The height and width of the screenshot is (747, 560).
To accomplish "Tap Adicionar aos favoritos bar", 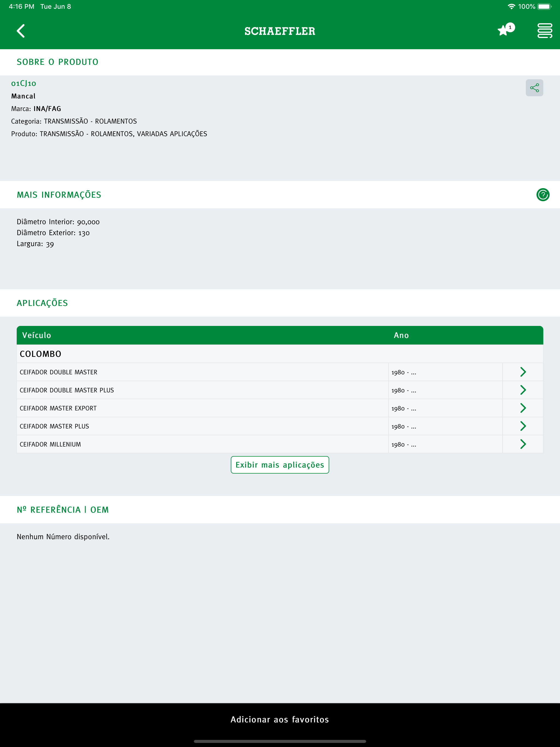I will tap(280, 719).
